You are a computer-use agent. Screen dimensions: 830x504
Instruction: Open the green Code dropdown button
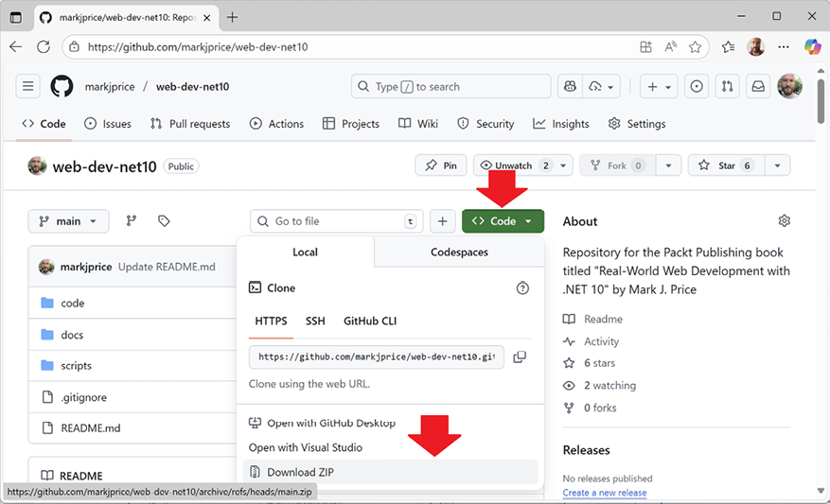click(503, 221)
